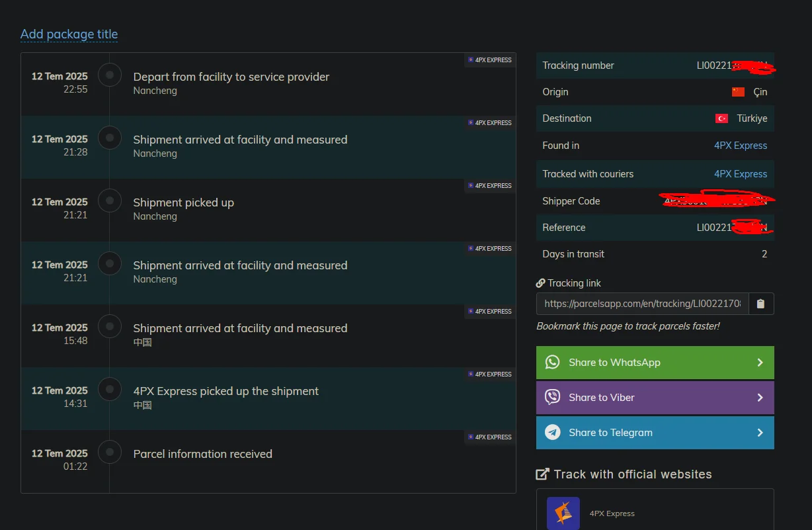Click the Türkiye flag icon
Screen dimensions: 812x530
(721, 118)
